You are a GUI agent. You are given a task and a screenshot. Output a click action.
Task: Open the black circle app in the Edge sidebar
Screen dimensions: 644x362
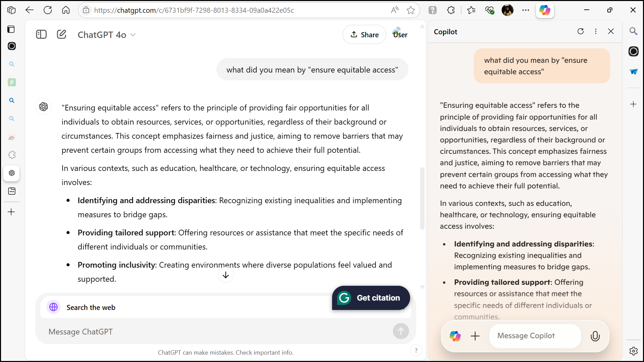[634, 51]
